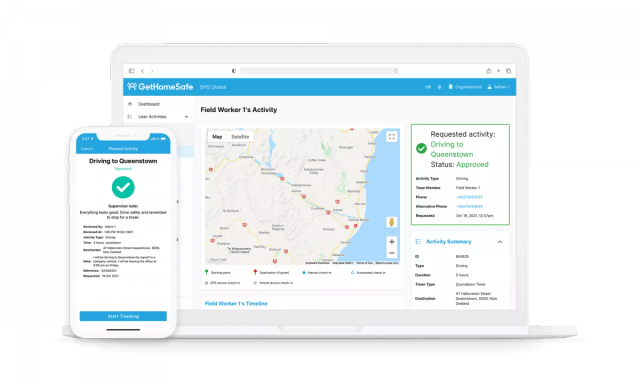Collapse the User Activities chevron
Screen dimensions: 640x384
(187, 117)
